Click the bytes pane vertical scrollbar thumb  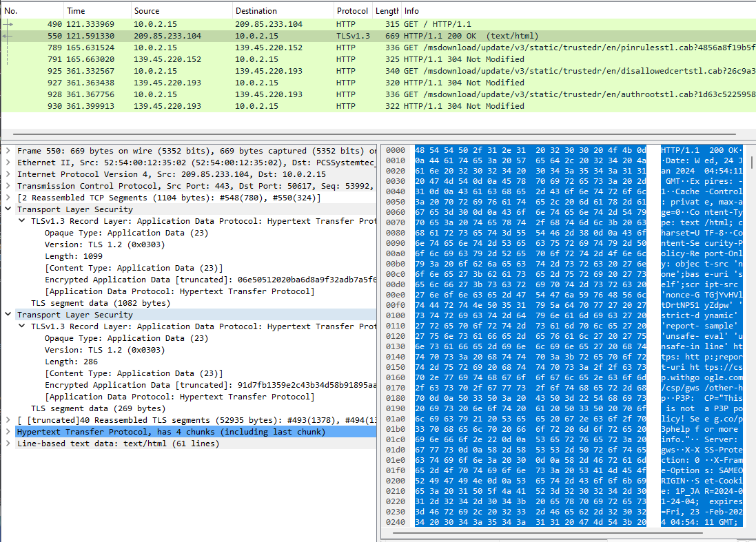click(x=752, y=162)
